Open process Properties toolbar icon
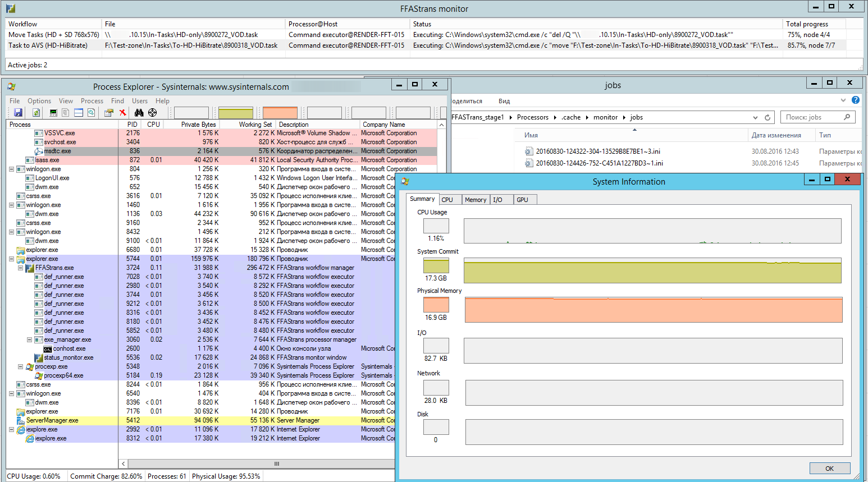The width and height of the screenshot is (868, 482). (x=109, y=113)
